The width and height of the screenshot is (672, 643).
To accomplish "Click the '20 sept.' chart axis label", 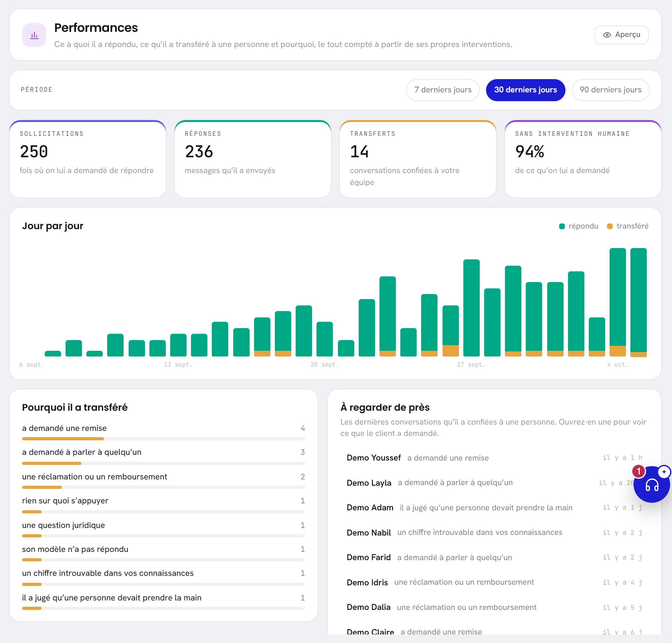I will (325, 365).
